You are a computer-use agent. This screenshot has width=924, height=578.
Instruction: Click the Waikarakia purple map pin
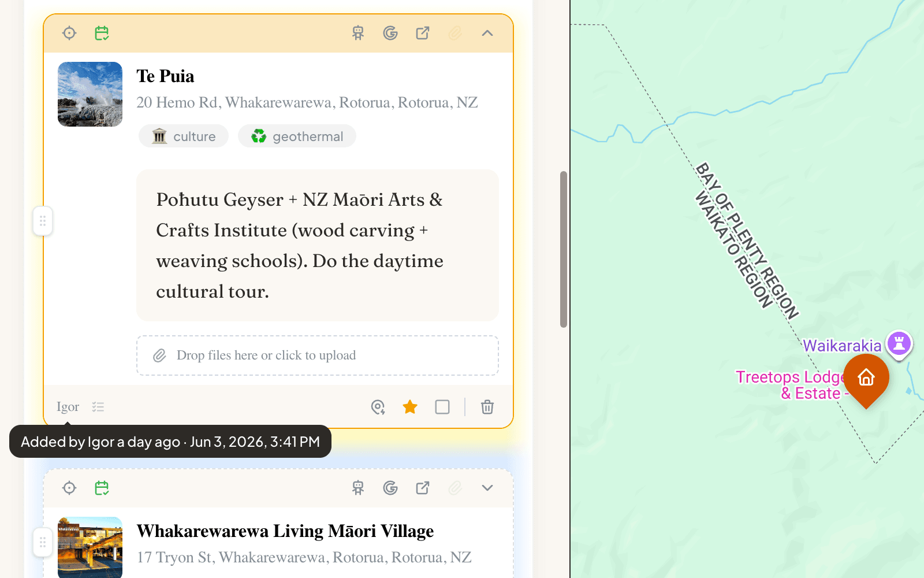coord(899,344)
